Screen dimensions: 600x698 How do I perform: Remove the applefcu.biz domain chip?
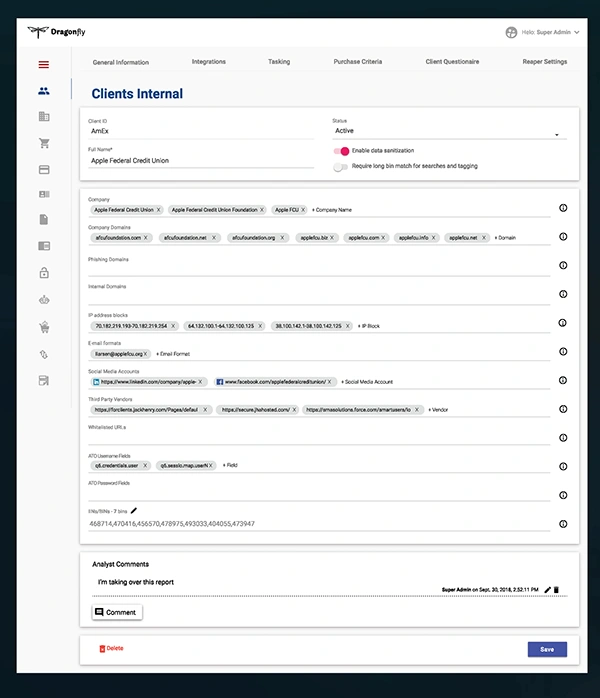[332, 238]
